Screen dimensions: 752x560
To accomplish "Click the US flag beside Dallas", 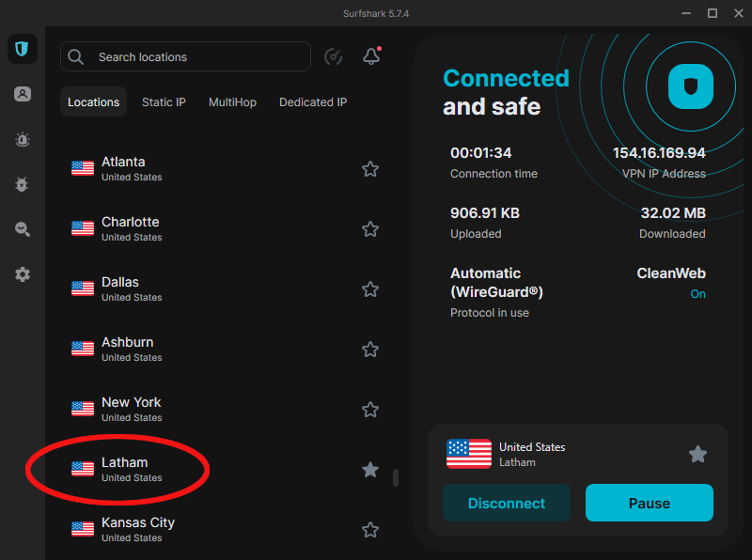I will pos(83,288).
